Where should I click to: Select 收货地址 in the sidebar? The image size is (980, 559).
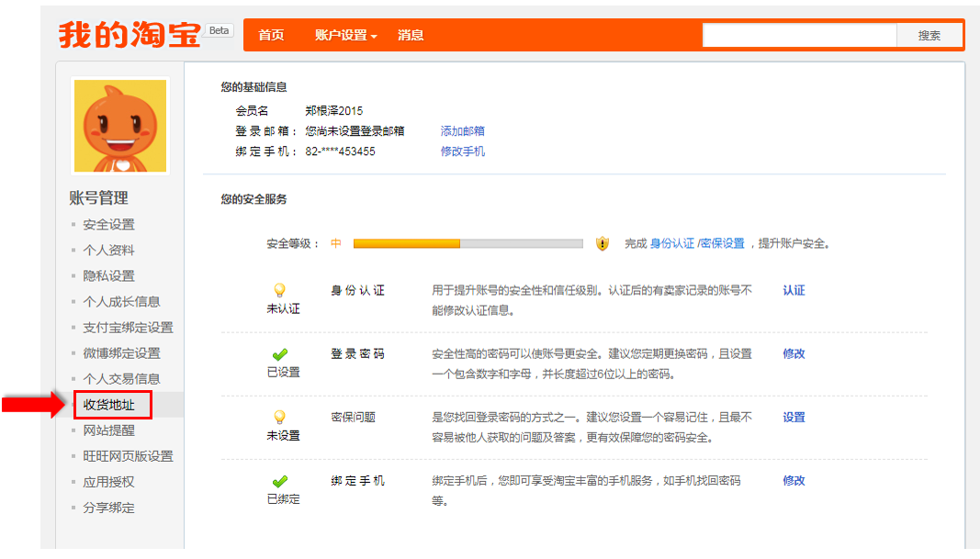tap(108, 405)
